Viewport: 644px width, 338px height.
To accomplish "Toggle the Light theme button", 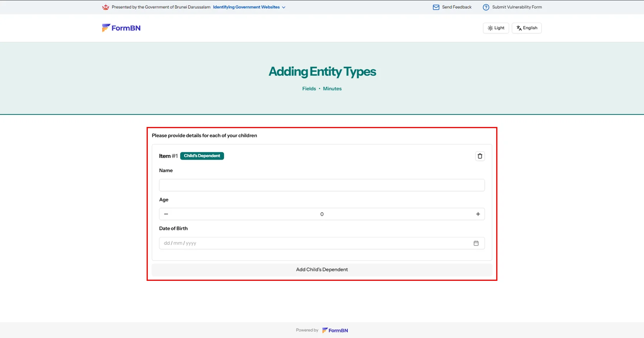I will coord(496,28).
